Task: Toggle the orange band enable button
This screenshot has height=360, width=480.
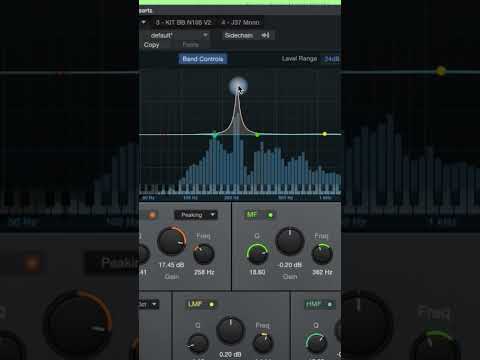Action: (152, 215)
